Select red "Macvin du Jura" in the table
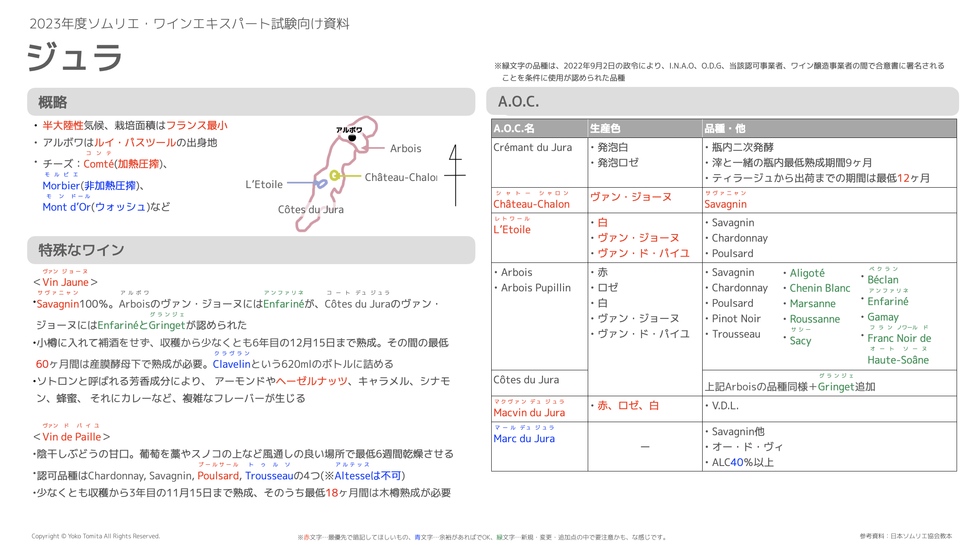This screenshot has height=550, width=980. pyautogui.click(x=529, y=412)
